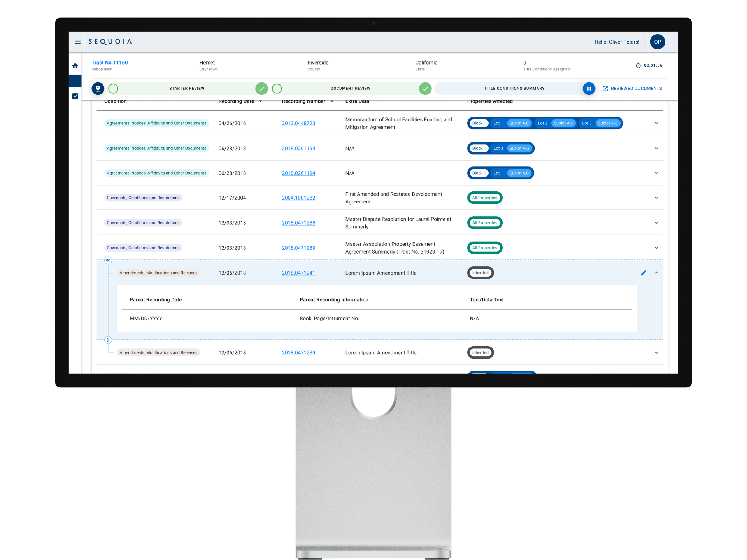
Task: Click the All Properties chip for 2004.1001282
Action: (x=485, y=198)
